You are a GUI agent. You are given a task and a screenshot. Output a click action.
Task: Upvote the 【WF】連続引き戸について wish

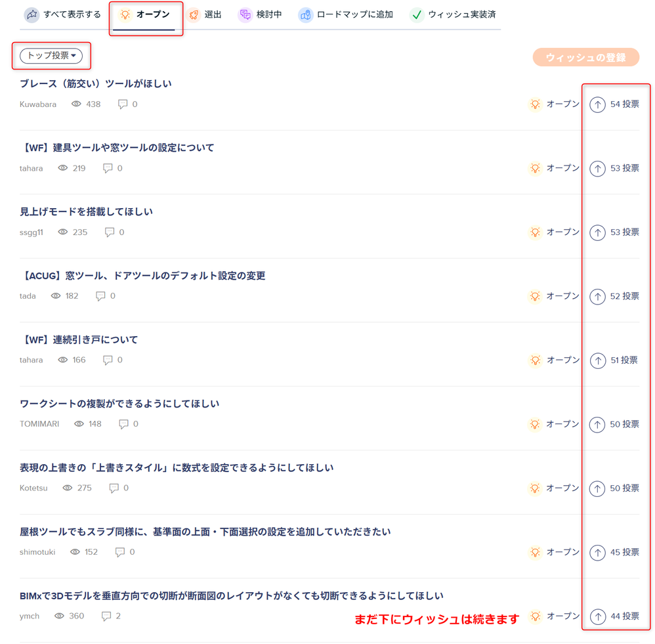click(598, 360)
